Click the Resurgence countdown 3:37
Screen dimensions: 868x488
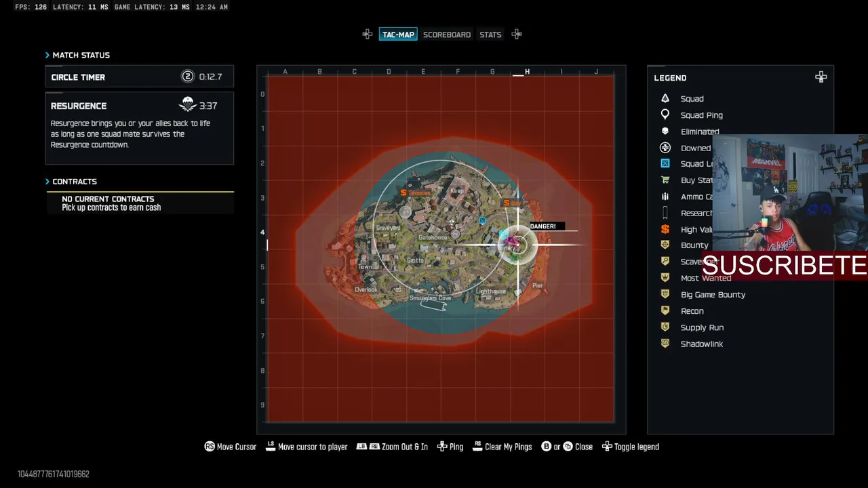208,106
